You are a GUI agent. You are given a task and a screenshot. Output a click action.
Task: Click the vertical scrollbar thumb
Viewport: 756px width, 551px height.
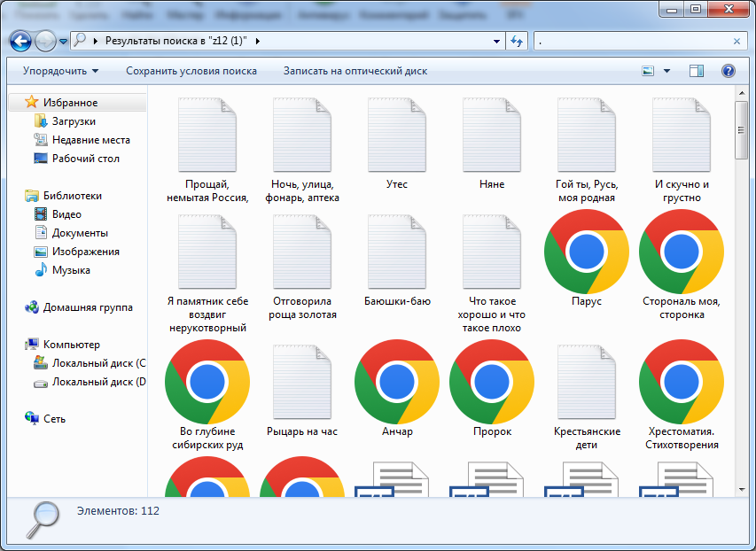(x=742, y=130)
